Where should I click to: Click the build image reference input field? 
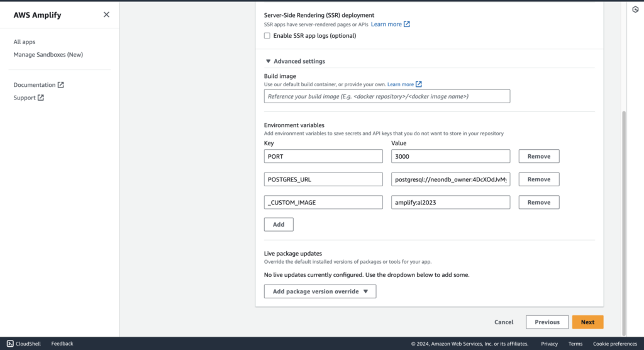[387, 96]
